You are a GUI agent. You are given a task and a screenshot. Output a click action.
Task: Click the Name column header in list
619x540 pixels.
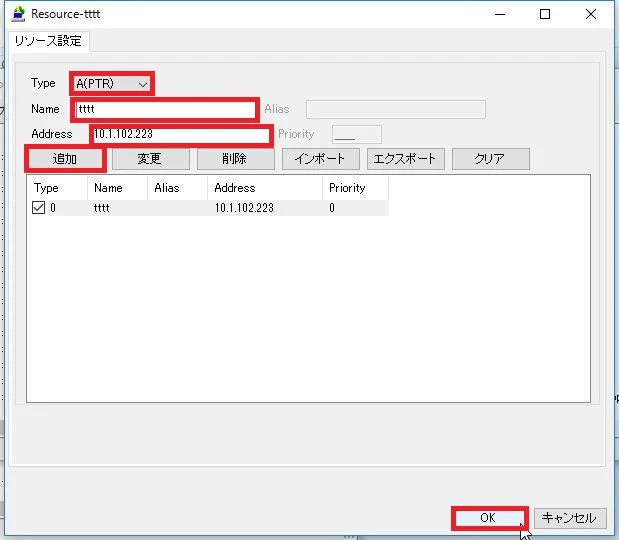pos(117,188)
